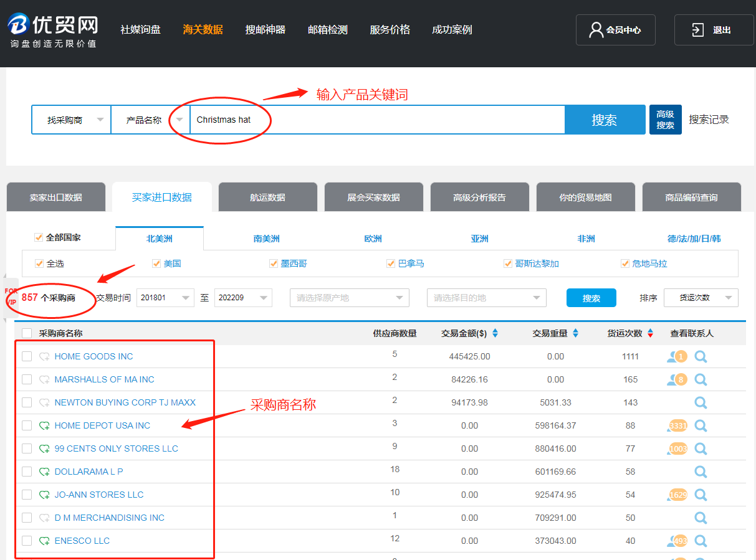The width and height of the screenshot is (756, 560).
Task: Switch to 卖家出口数据 tab
Action: pyautogui.click(x=56, y=197)
